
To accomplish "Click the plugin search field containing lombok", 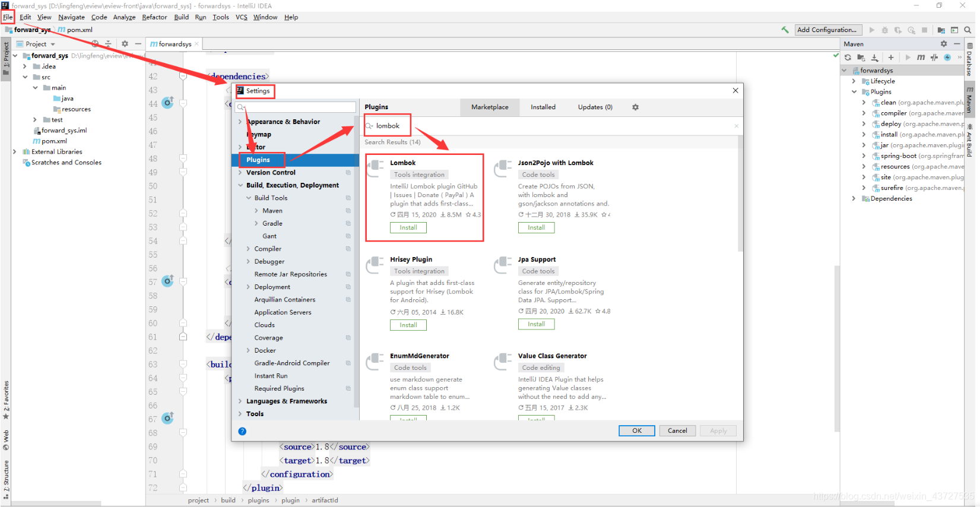I will tap(552, 126).
